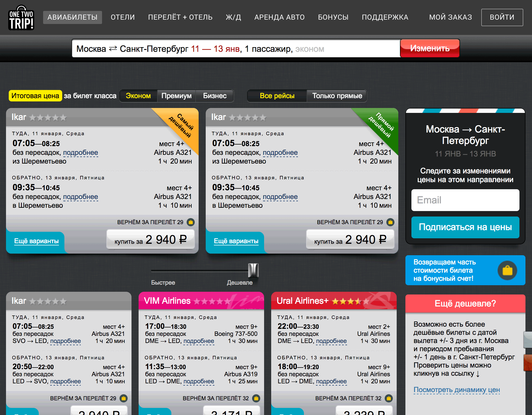Open подробнее for Ural LED → DME flight

coord(331,381)
